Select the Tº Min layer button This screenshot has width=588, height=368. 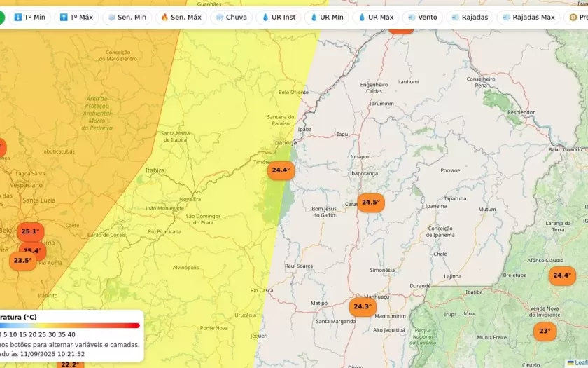[x=29, y=17]
